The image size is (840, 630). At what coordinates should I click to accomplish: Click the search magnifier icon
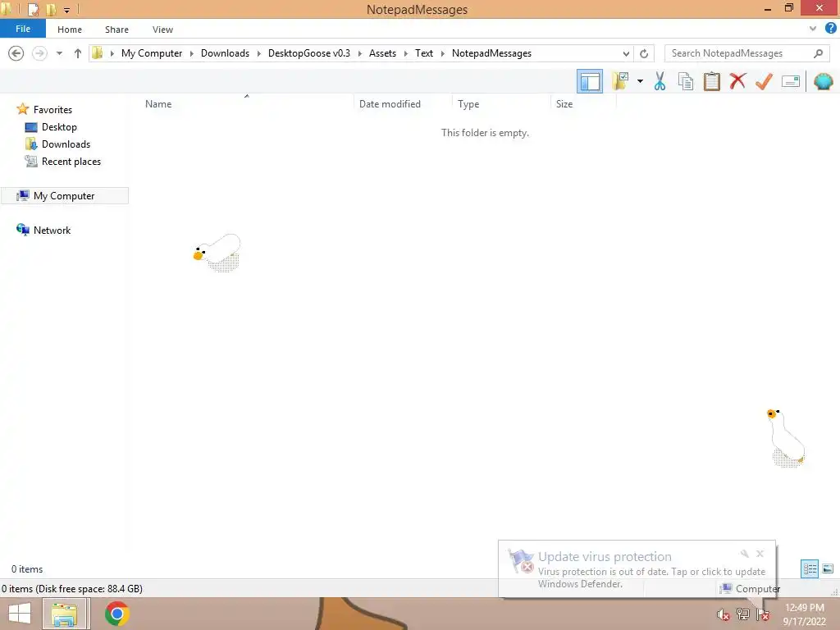pos(818,53)
